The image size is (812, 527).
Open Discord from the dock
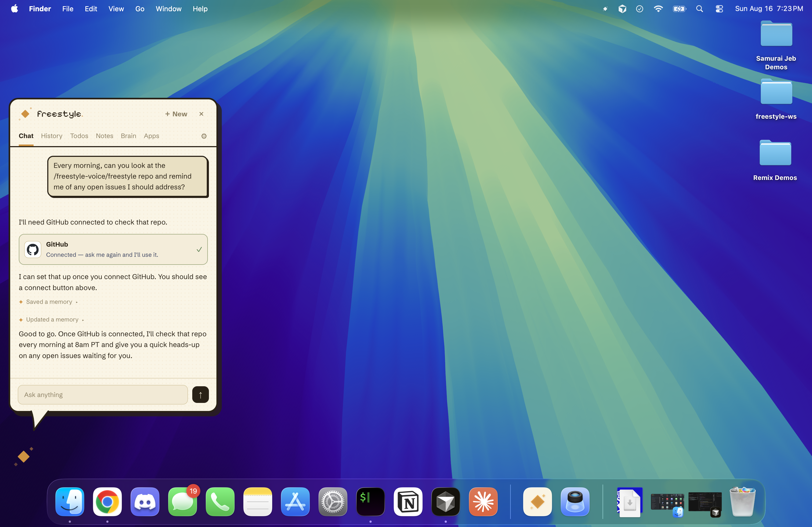pyautogui.click(x=145, y=502)
